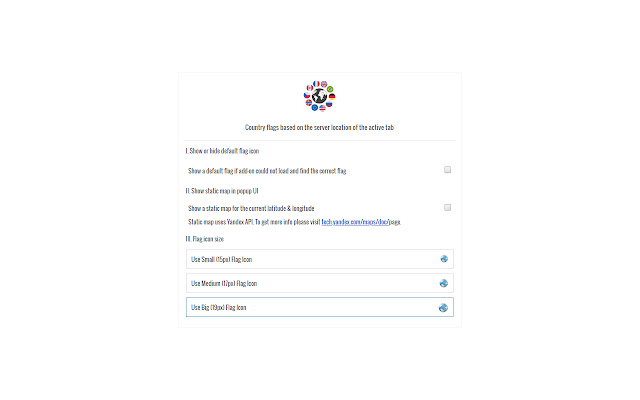The width and height of the screenshot is (640, 400).
Task: Click the Russian flag in the logo
Action: (329, 104)
